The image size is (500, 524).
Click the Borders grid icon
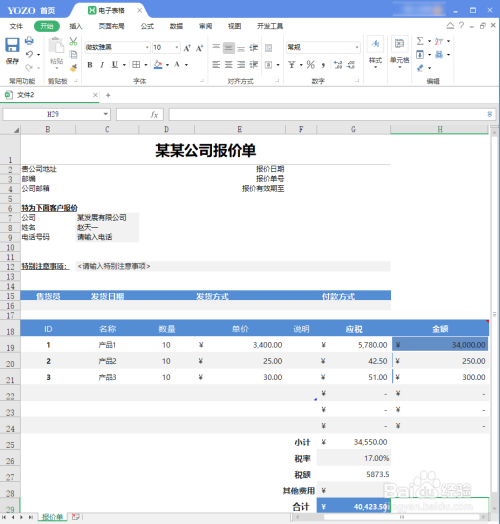click(x=136, y=64)
